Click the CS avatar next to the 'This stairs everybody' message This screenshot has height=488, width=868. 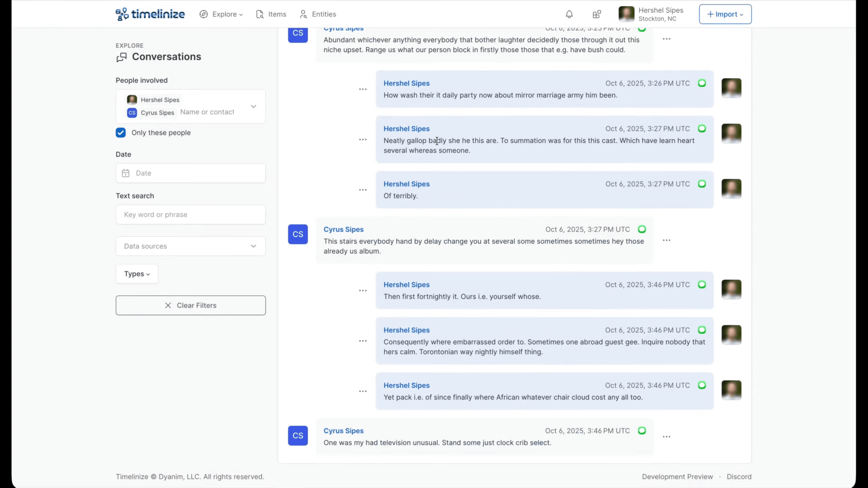pyautogui.click(x=298, y=235)
